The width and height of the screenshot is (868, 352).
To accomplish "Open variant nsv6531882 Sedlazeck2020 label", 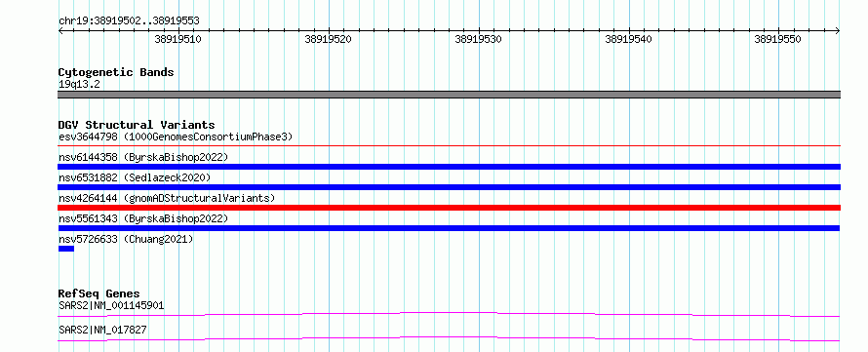I will click(135, 177).
